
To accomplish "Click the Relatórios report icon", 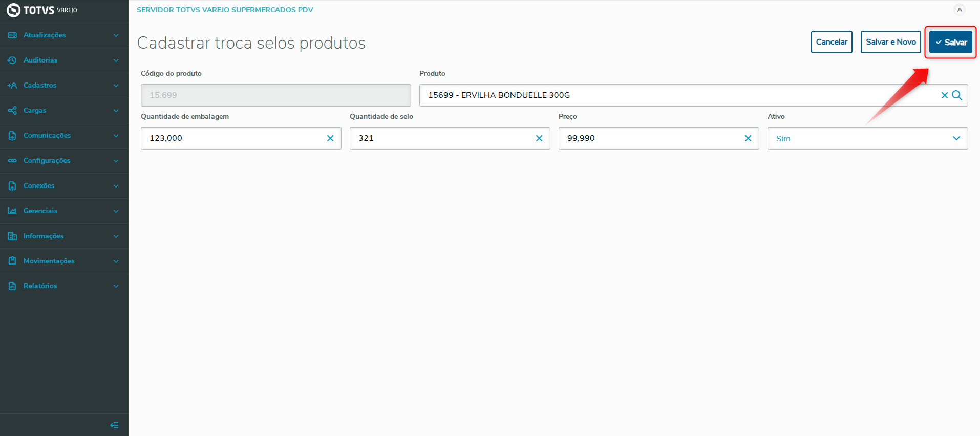I will point(12,286).
